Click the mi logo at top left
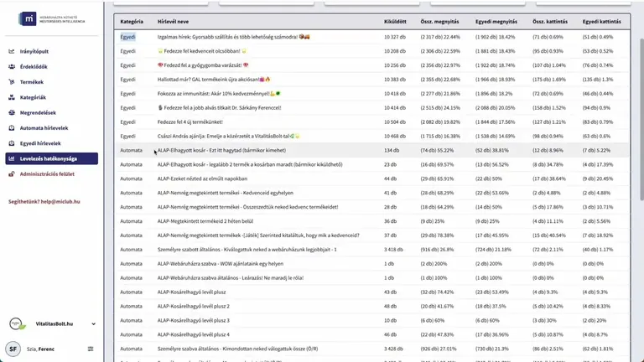The width and height of the screenshot is (644, 362). pyautogui.click(x=28, y=18)
